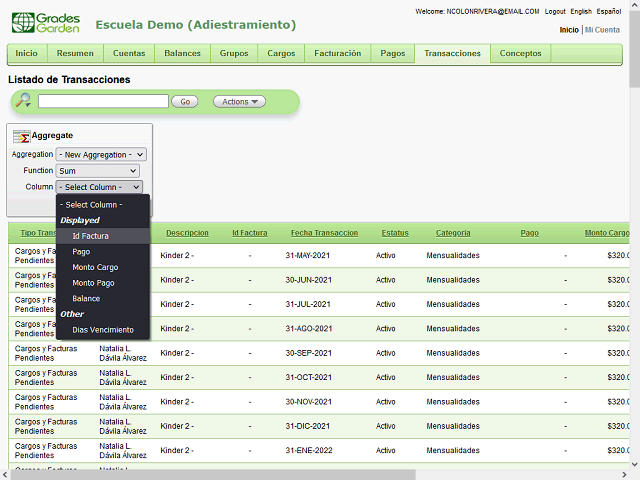Click the Grades Garden logo
Screen dimensions: 640x480
pos(46,23)
